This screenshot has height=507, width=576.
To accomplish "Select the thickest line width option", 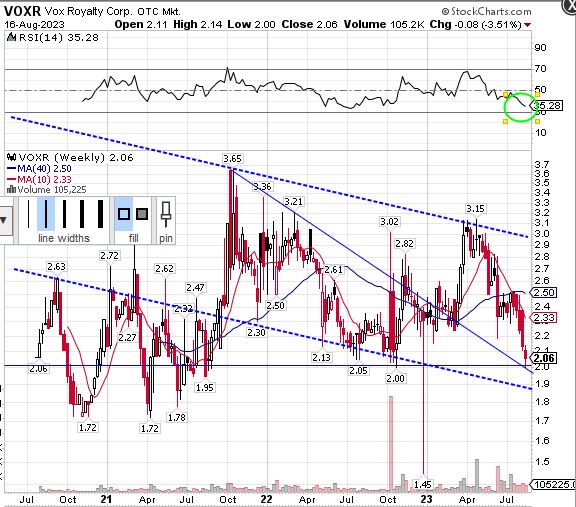I will [100, 214].
